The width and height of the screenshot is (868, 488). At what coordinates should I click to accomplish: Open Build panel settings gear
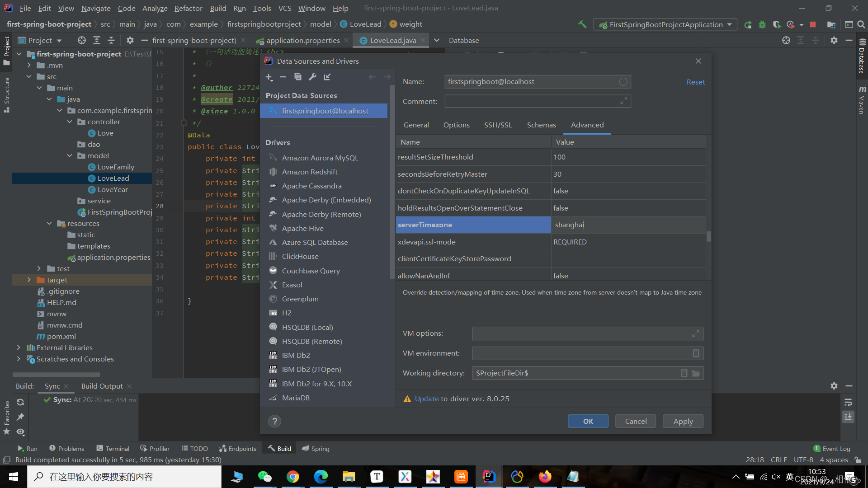click(834, 386)
